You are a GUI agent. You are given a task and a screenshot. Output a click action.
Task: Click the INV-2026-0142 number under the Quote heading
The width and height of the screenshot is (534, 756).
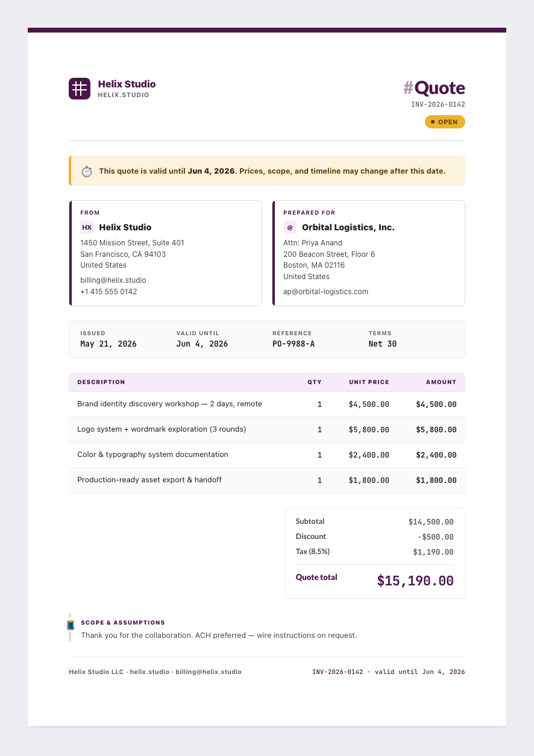pyautogui.click(x=438, y=104)
